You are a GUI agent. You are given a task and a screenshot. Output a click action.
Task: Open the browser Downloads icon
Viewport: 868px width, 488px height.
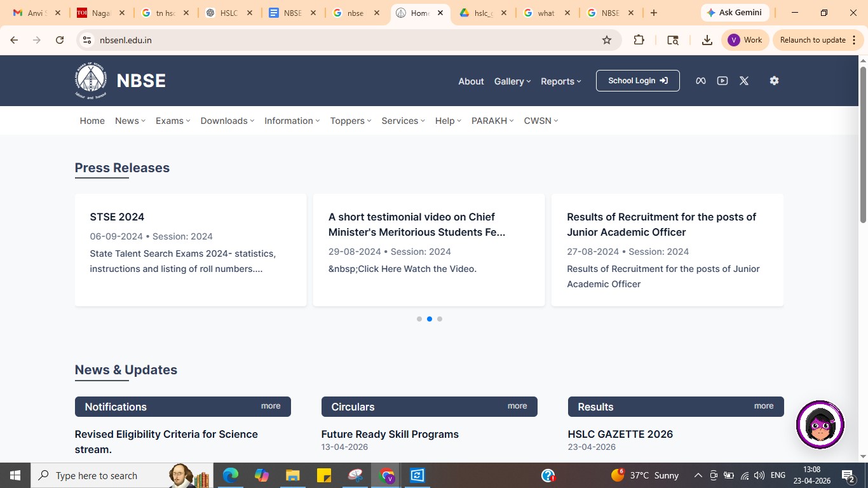click(x=707, y=40)
